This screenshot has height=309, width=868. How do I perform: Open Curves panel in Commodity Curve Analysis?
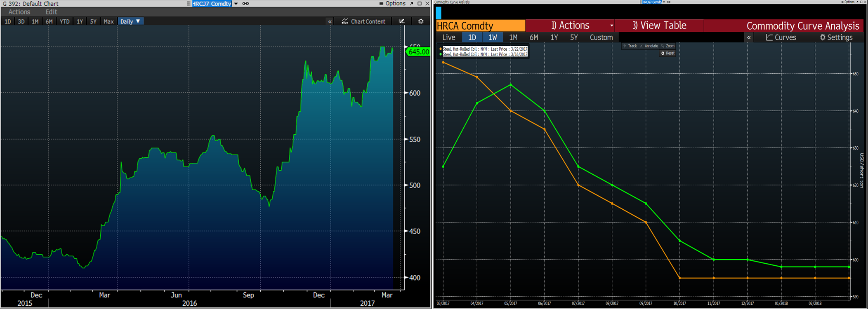pyautogui.click(x=781, y=37)
